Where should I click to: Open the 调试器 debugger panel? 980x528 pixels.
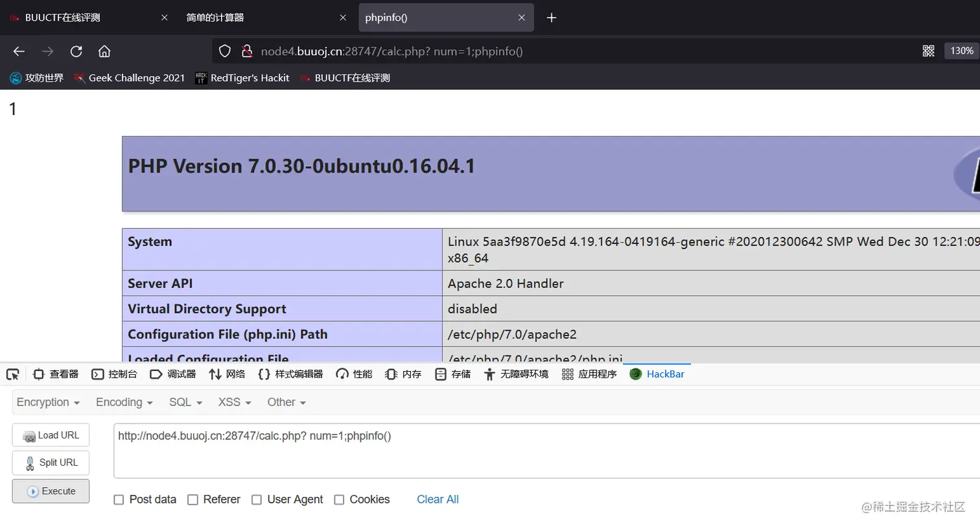tap(173, 374)
